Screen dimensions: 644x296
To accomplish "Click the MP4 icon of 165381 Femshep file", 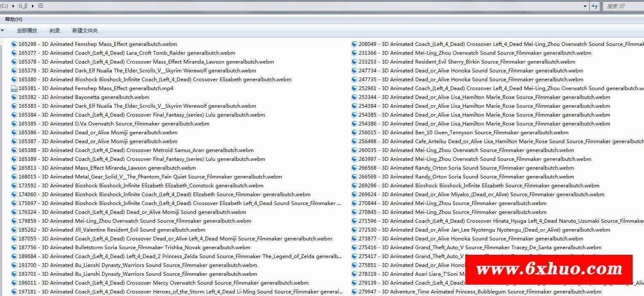I will pos(14,88).
